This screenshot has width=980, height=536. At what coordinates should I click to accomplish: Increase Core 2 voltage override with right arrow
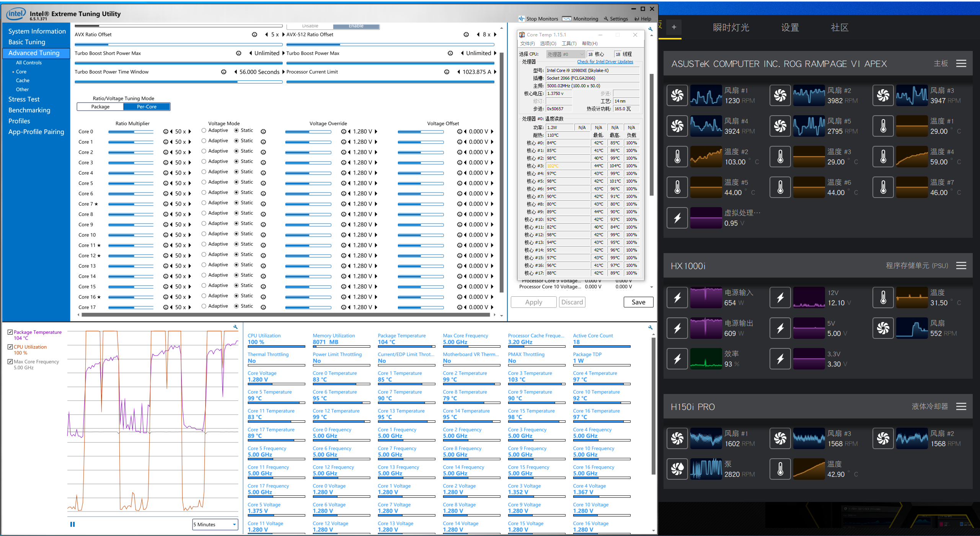point(376,152)
